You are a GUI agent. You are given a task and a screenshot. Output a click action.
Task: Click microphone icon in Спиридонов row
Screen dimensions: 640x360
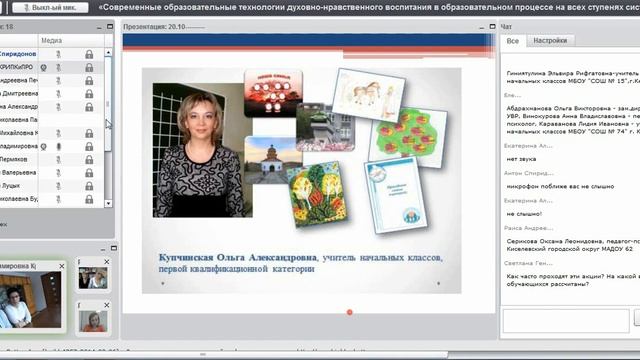point(58,54)
